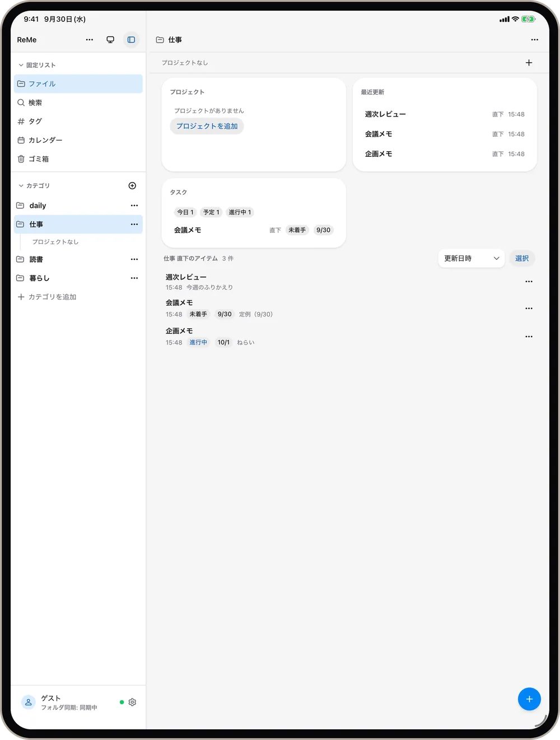The width and height of the screenshot is (560, 740).
Task: Click the add category plus-circle icon
Action: coord(132,185)
